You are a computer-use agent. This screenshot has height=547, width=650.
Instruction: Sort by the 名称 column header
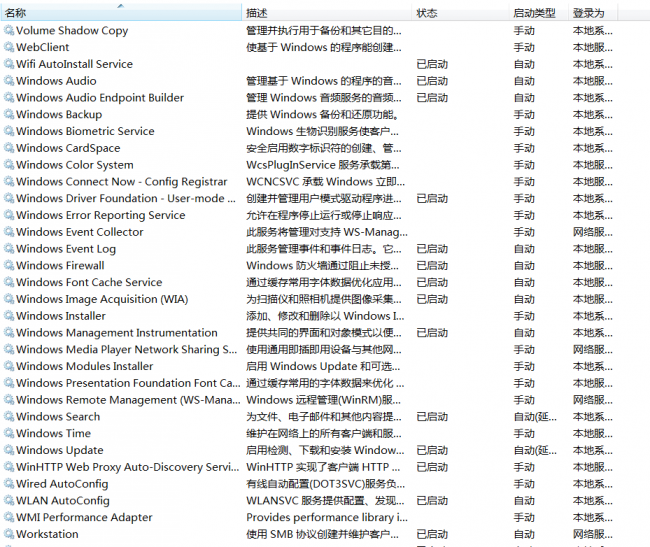(x=121, y=13)
